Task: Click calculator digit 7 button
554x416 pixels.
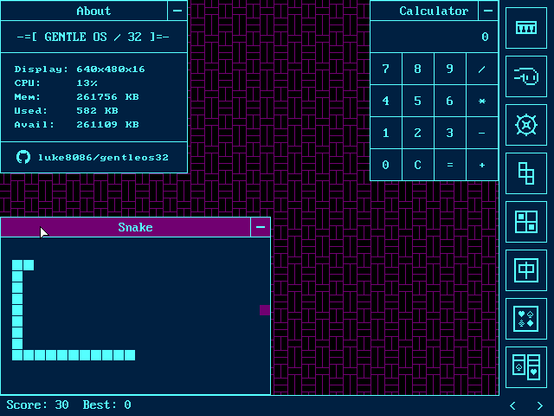Action: 386,69
